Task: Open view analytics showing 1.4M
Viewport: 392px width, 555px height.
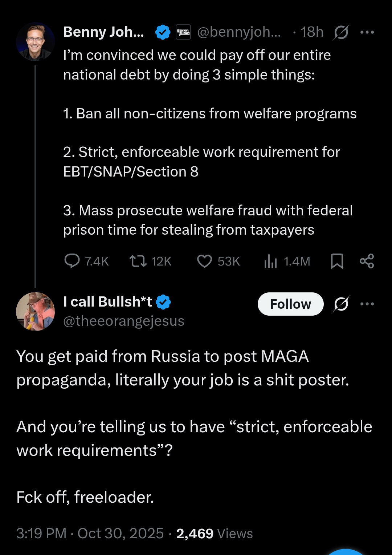Action: pos(270,261)
